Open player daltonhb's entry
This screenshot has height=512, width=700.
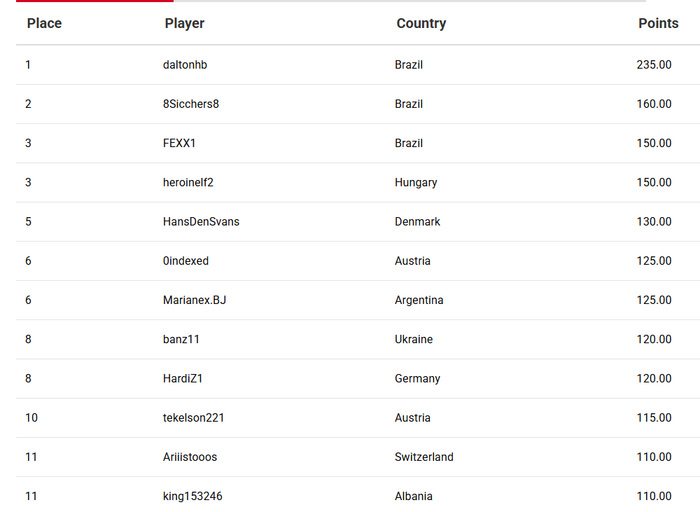pos(185,65)
